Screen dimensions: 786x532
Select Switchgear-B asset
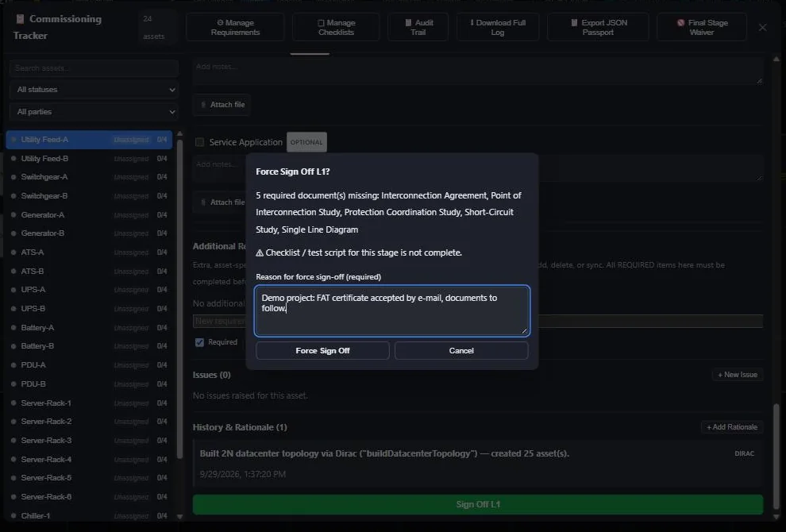pyautogui.click(x=89, y=196)
